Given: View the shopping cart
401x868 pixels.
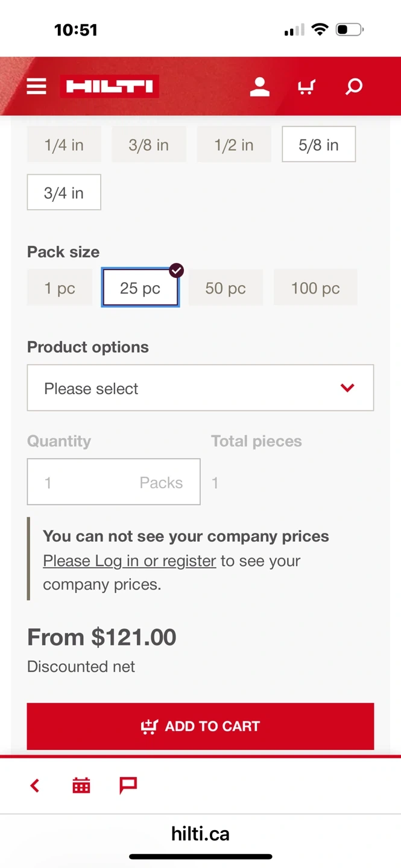Looking at the screenshot, I should tap(306, 87).
